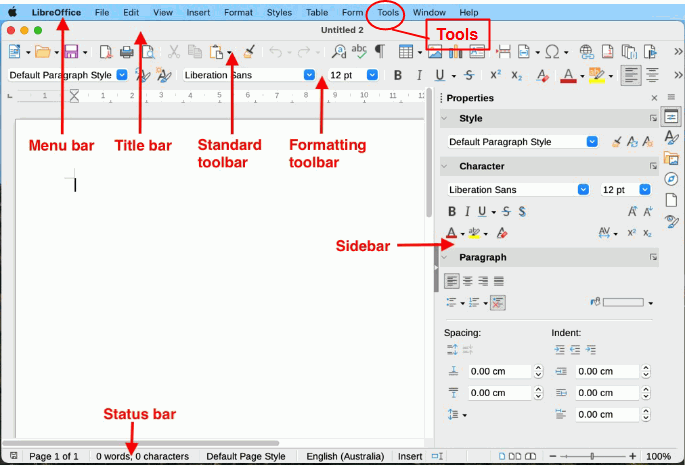
Task: Click the Redo arrow icon
Action: click(x=304, y=52)
